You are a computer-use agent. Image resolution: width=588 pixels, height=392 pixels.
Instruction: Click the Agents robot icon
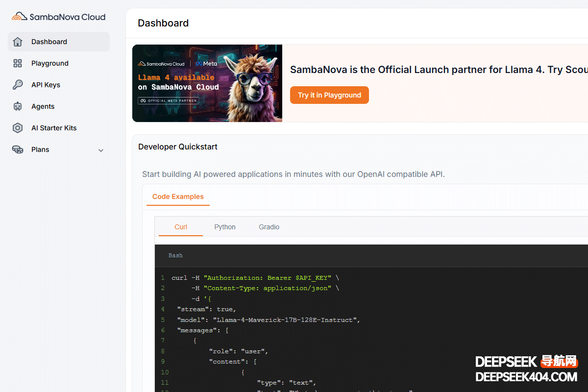coord(18,106)
